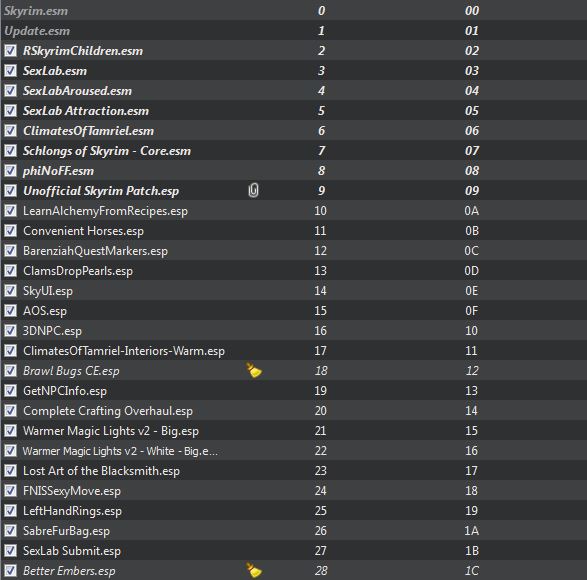This screenshot has height=580, width=587.
Task: Disable the ClimatesOfTamriel.esm plugin checkbox
Action: [10, 130]
